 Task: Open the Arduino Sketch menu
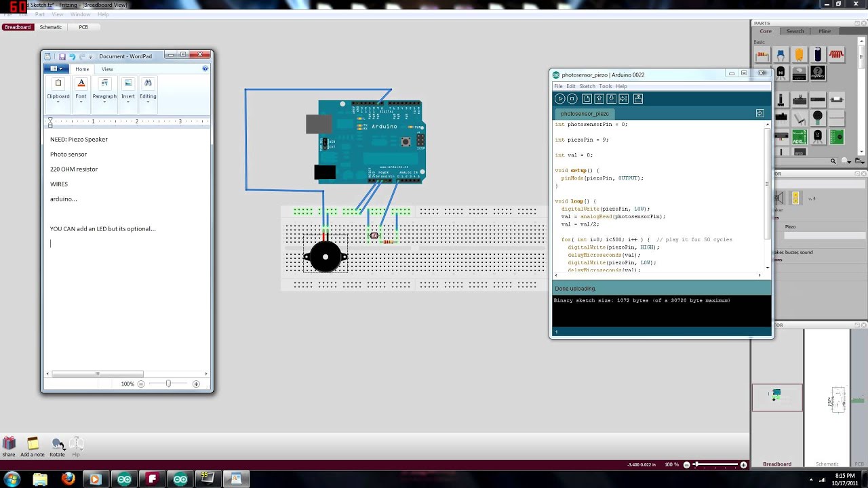tap(587, 87)
